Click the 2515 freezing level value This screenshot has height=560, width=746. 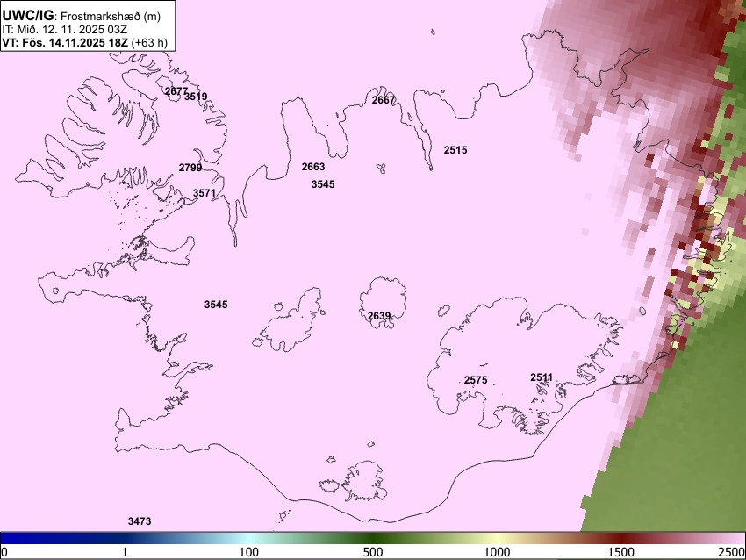coord(455,150)
